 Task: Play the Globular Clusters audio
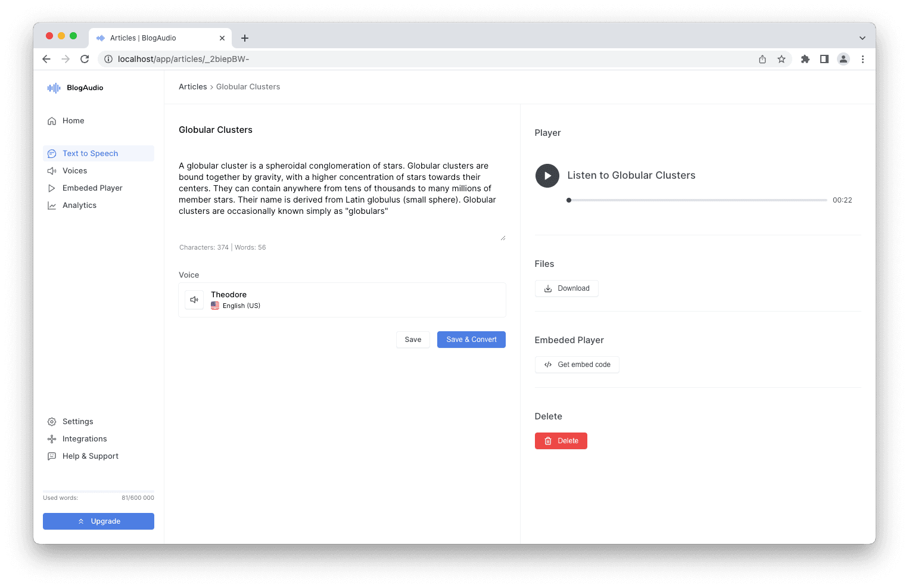click(x=547, y=176)
